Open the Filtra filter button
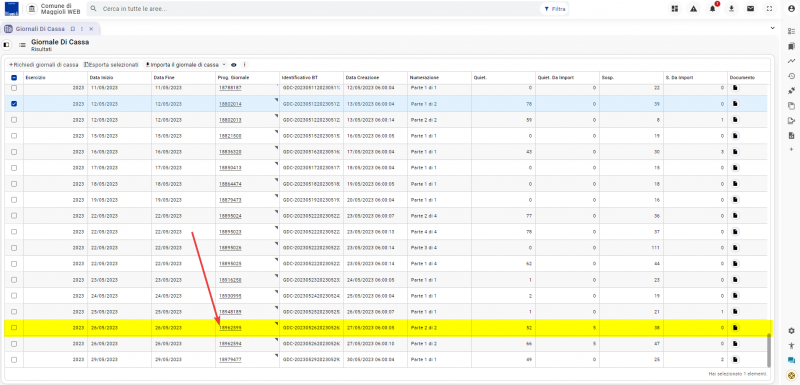 [555, 9]
